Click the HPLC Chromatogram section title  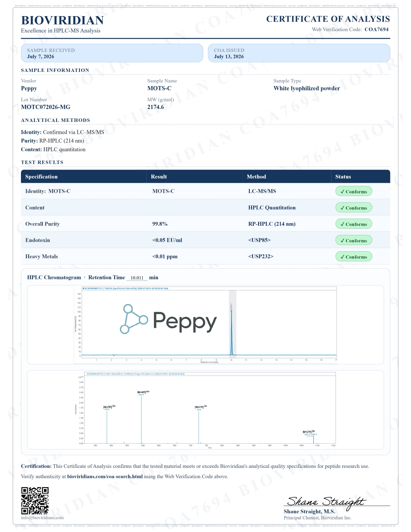54,278
